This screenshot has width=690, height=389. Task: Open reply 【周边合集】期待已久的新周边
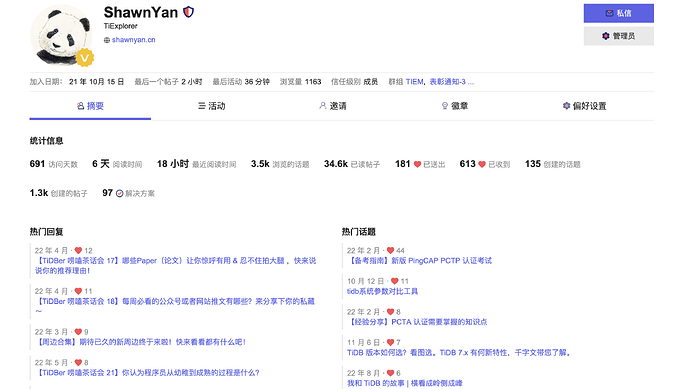pyautogui.click(x=141, y=342)
